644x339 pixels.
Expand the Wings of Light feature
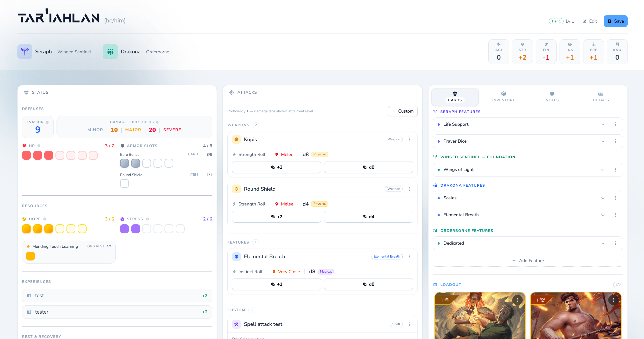click(x=603, y=170)
